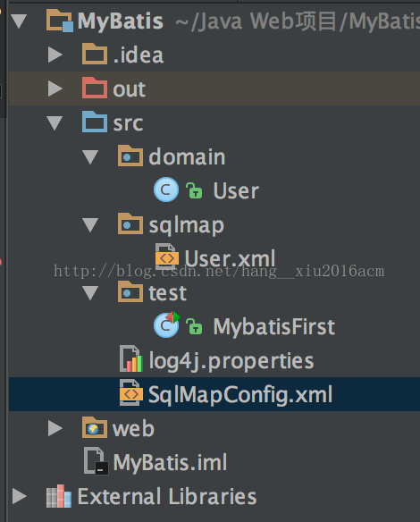The height and width of the screenshot is (522, 420).
Task: Select the web folder label
Action: 133,429
